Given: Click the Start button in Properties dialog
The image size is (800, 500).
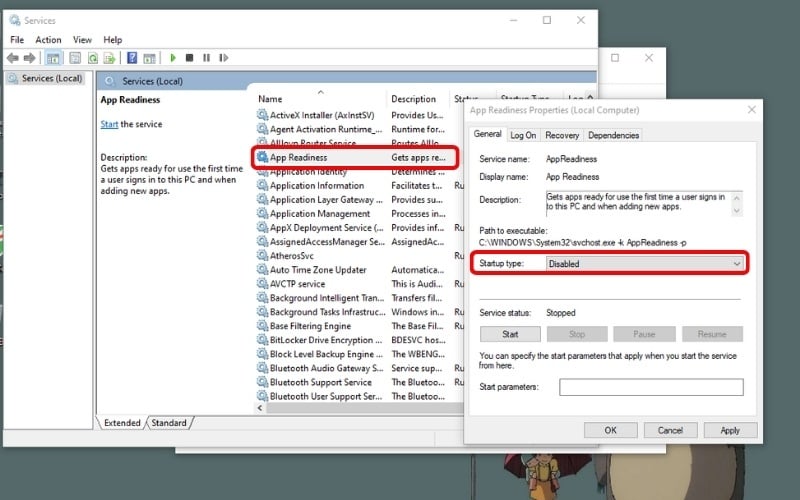Looking at the screenshot, I should point(510,334).
